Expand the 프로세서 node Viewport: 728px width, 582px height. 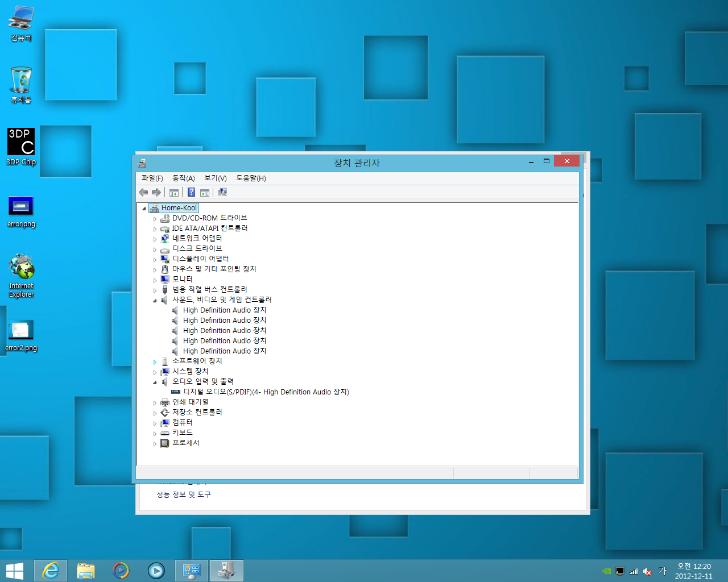coord(155,444)
